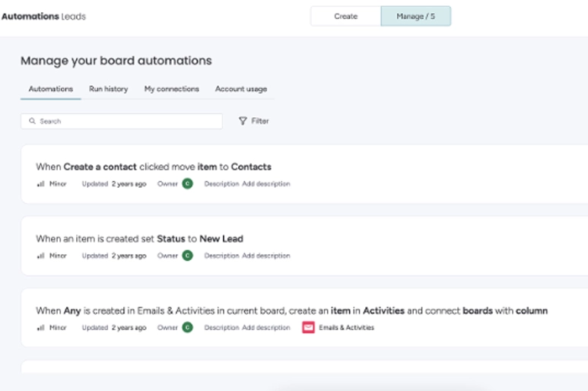Screen dimensions: 588x391
Task: Add description to Emails & Activities automation
Action: [265, 327]
